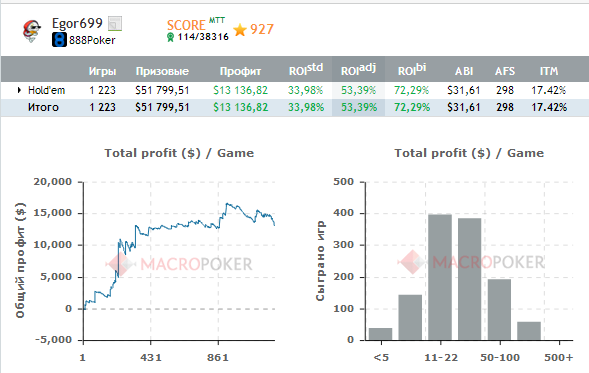Sort by the Призовые column header
This screenshot has width=589, height=373.
(162, 71)
